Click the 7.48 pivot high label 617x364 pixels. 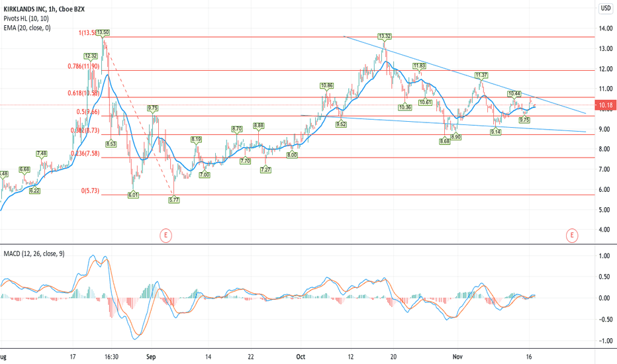[41, 154]
